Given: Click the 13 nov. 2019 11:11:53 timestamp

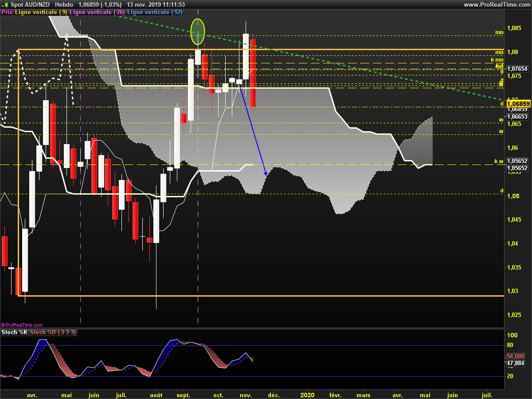Looking at the screenshot, I should [x=156, y=4].
